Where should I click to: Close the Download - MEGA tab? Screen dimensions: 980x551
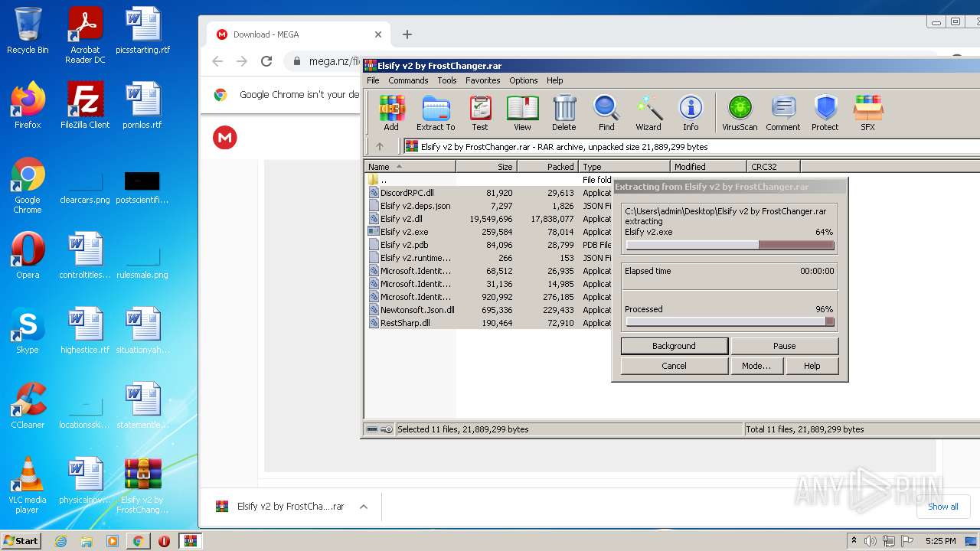click(378, 34)
